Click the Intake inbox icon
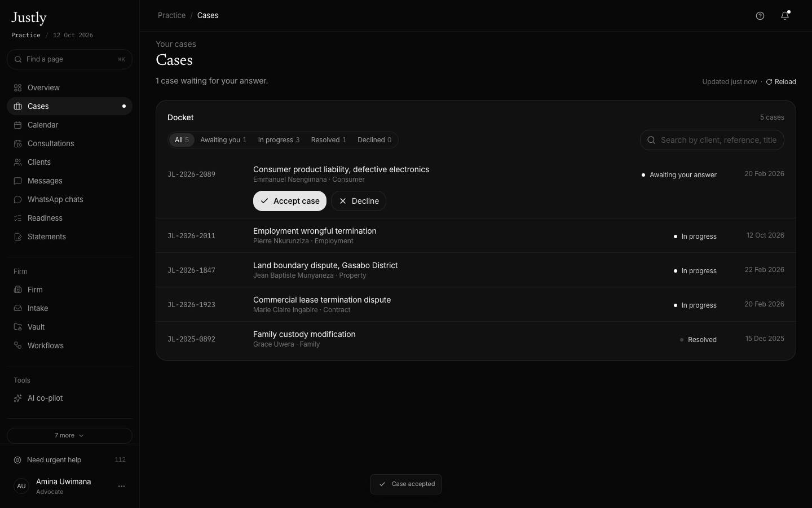Screen dimensions: 812x508 (18, 308)
